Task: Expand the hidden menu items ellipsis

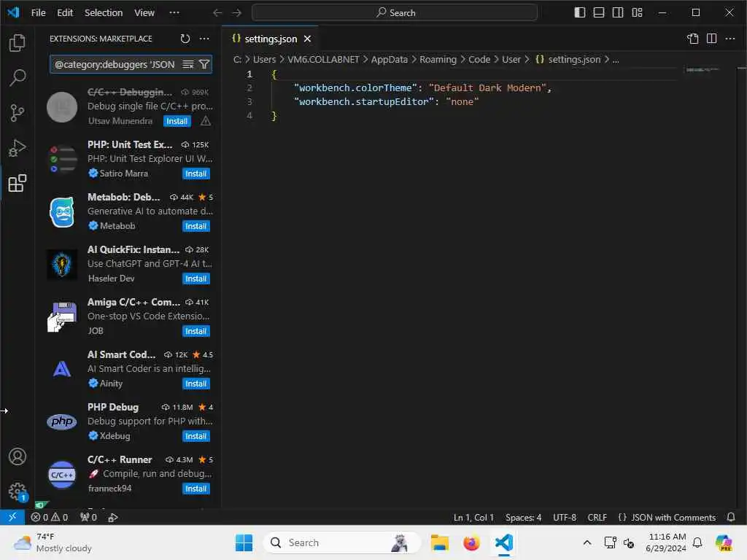Action: click(x=174, y=13)
